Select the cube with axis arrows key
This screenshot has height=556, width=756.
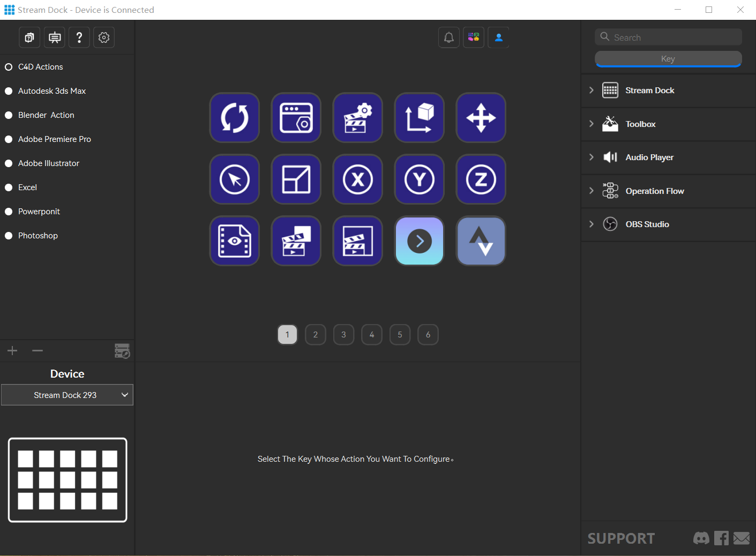coord(420,118)
